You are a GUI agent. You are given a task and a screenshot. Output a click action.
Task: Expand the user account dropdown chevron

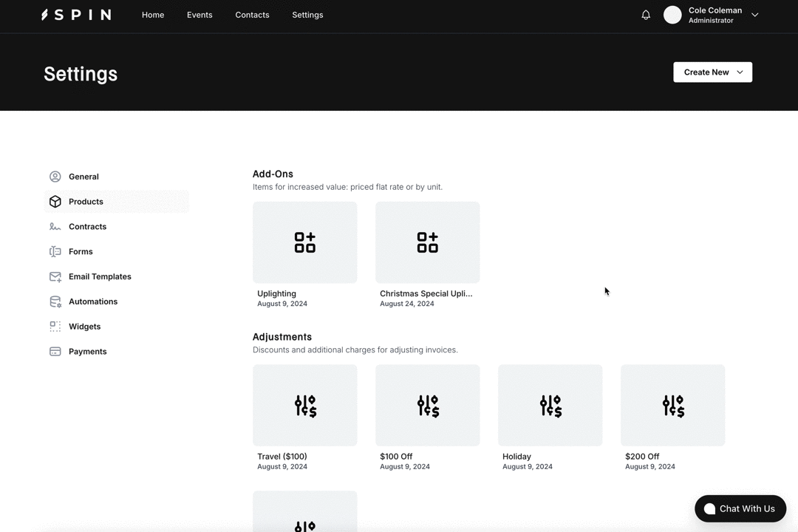[x=754, y=15]
